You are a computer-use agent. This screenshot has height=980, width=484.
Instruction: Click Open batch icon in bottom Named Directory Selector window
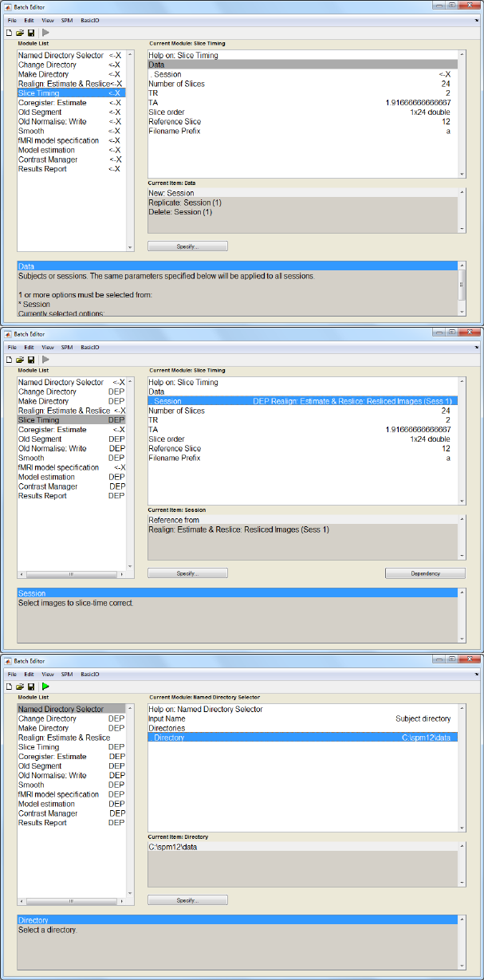(x=20, y=687)
